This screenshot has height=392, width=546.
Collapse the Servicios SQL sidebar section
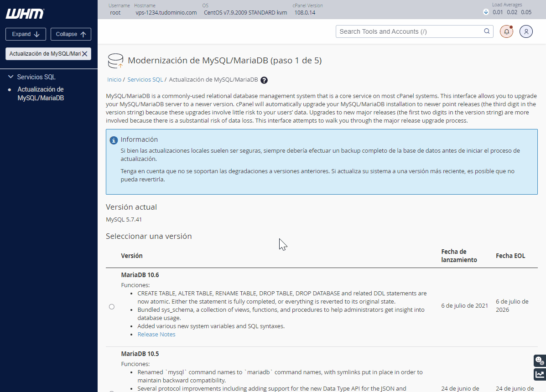tap(11, 77)
